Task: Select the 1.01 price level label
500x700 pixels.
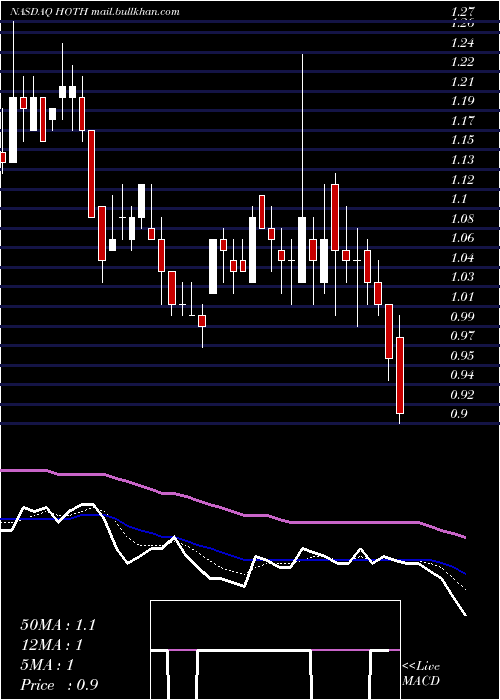Action: (462, 296)
